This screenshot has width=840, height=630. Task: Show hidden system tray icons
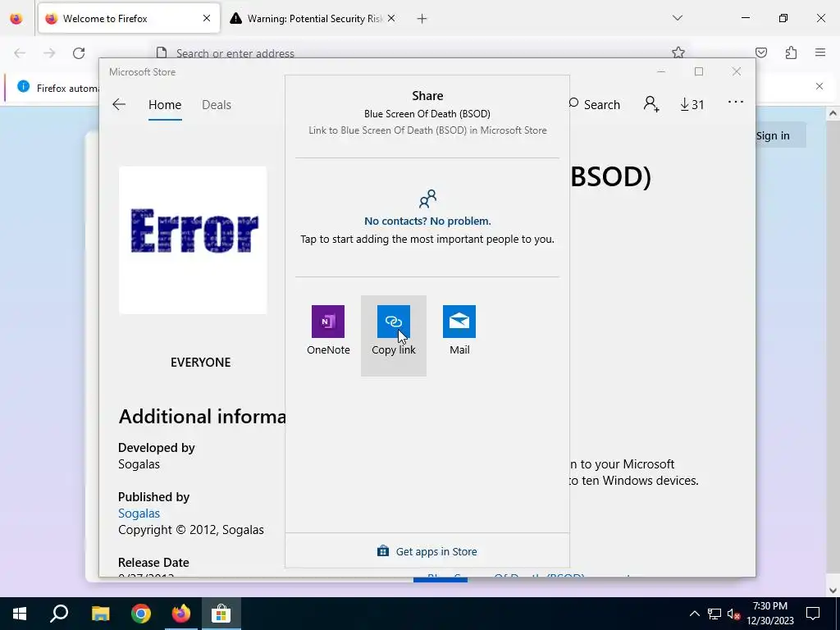point(694,614)
